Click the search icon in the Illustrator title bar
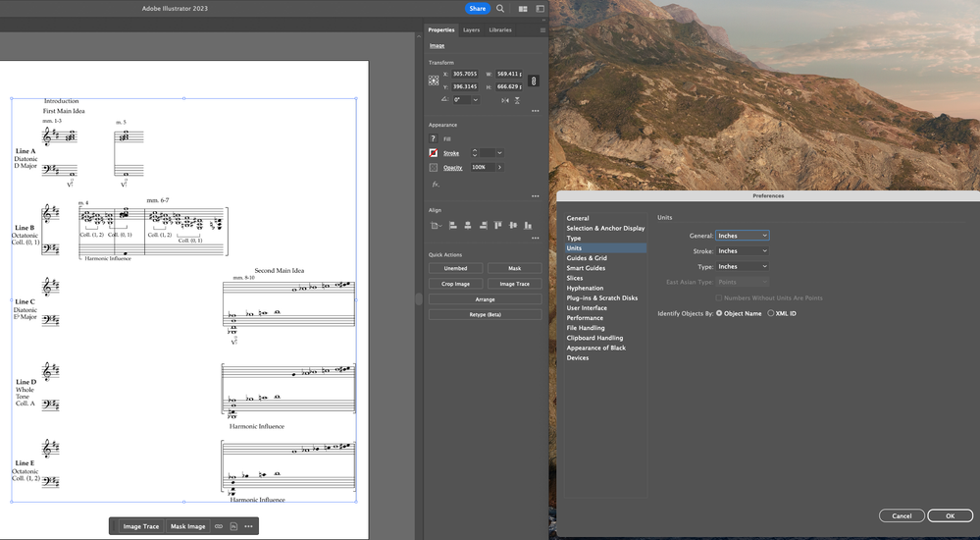 [500, 8]
